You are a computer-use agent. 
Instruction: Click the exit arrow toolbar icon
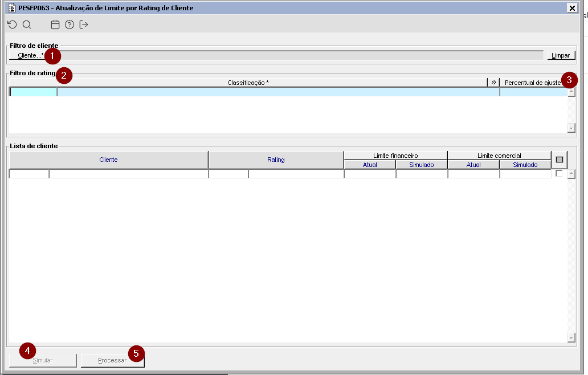[84, 25]
